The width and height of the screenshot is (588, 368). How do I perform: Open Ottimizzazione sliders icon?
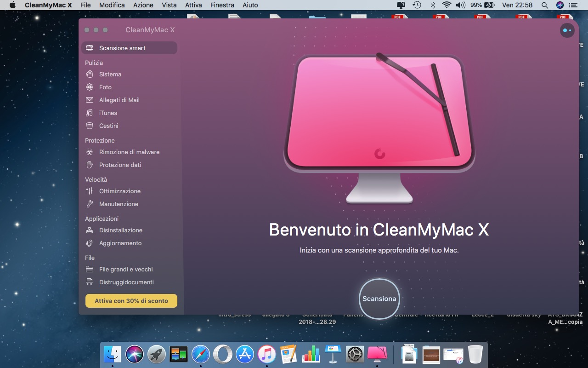pyautogui.click(x=90, y=191)
